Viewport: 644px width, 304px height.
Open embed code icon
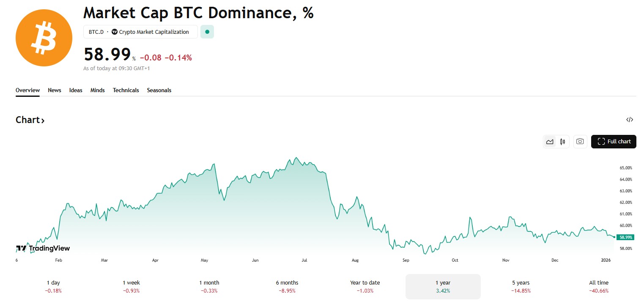(629, 120)
